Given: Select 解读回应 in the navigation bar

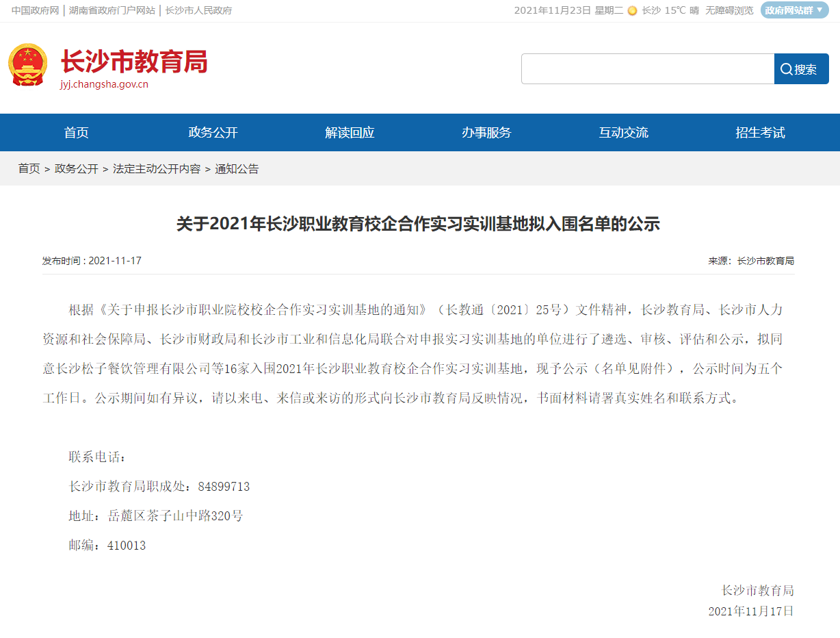Looking at the screenshot, I should point(350,133).
